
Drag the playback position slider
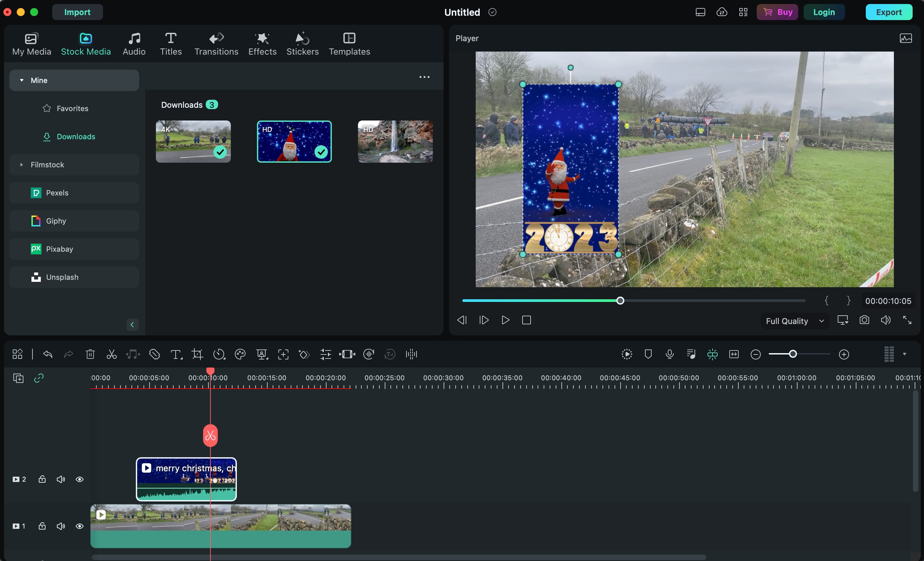(620, 301)
